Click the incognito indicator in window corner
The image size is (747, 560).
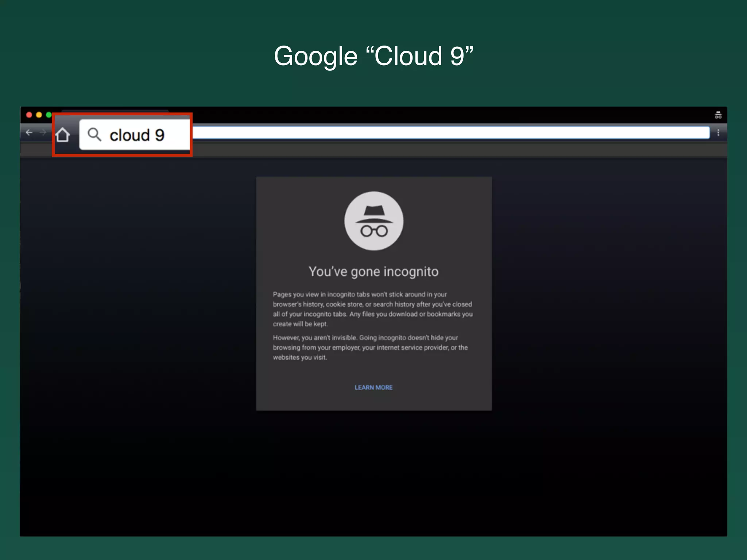coord(718,115)
